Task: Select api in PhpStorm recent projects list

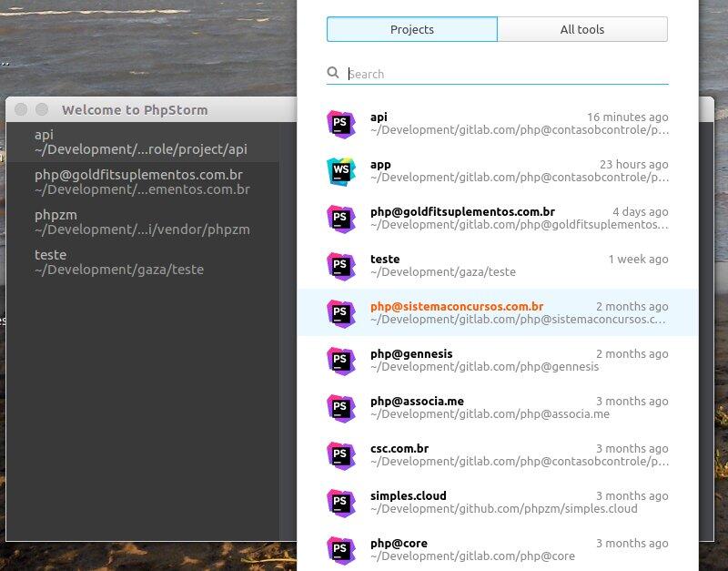Action: (x=141, y=142)
